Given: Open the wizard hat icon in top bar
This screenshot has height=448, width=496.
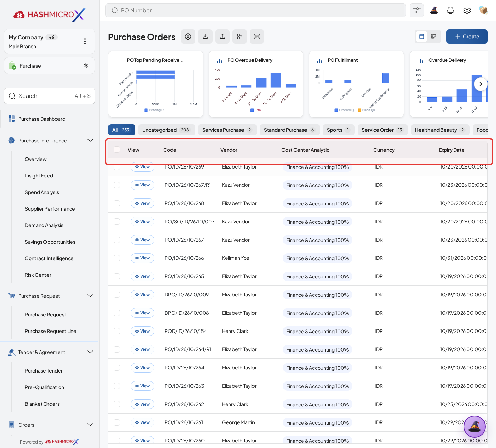Looking at the screenshot, I should point(434,10).
